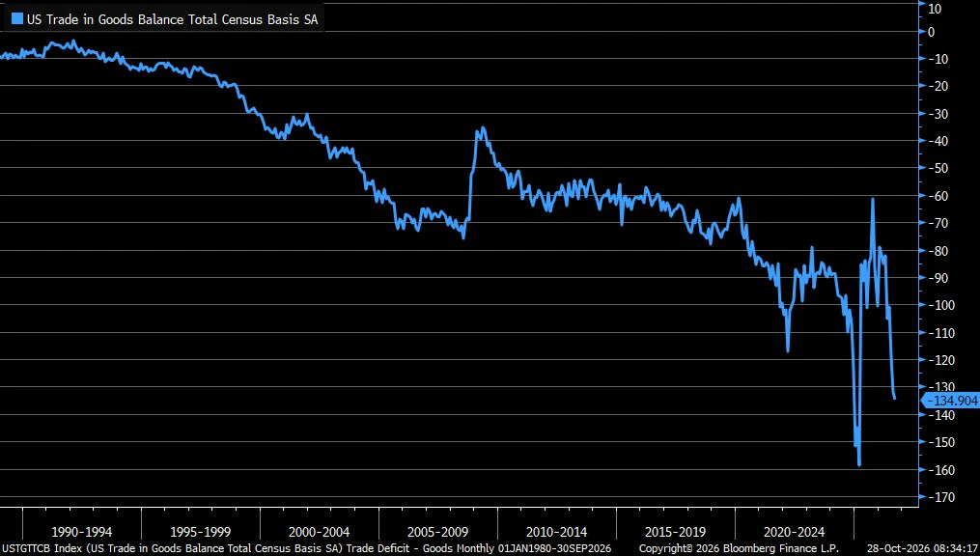The height and width of the screenshot is (556, 980).
Task: Choose the 2015-2019 time axis label
Action: coord(676,532)
